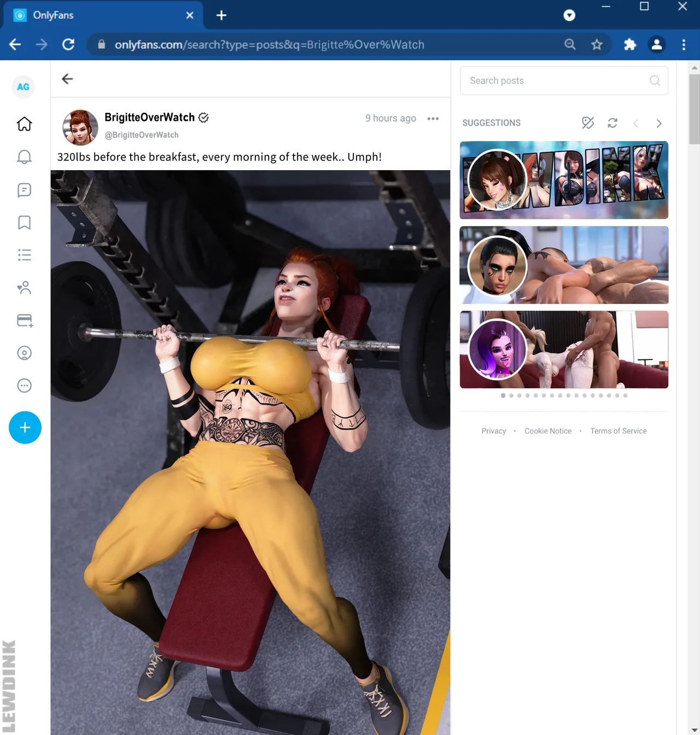Click the blue New Post plus button
Screen dimensions: 700x735
[x=25, y=428]
